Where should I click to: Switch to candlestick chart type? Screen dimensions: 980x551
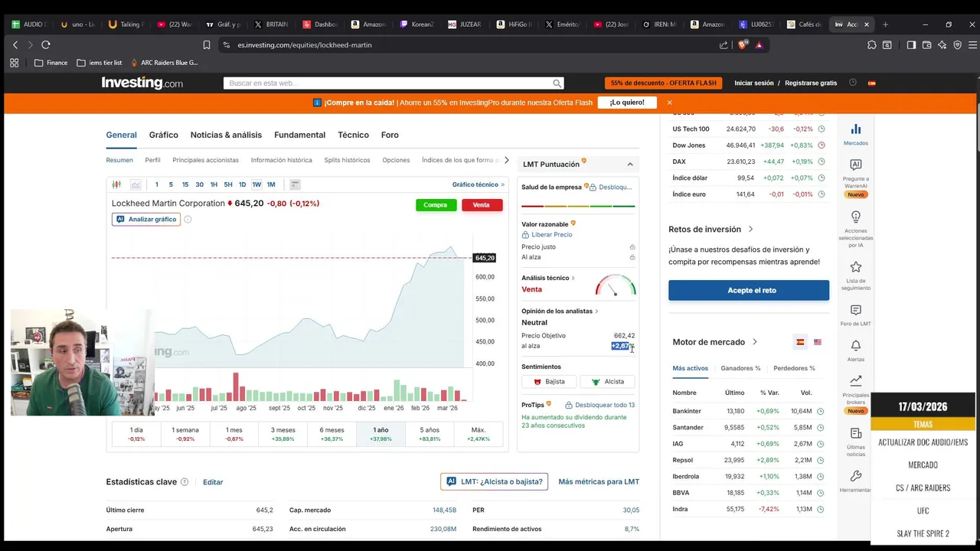click(x=116, y=184)
